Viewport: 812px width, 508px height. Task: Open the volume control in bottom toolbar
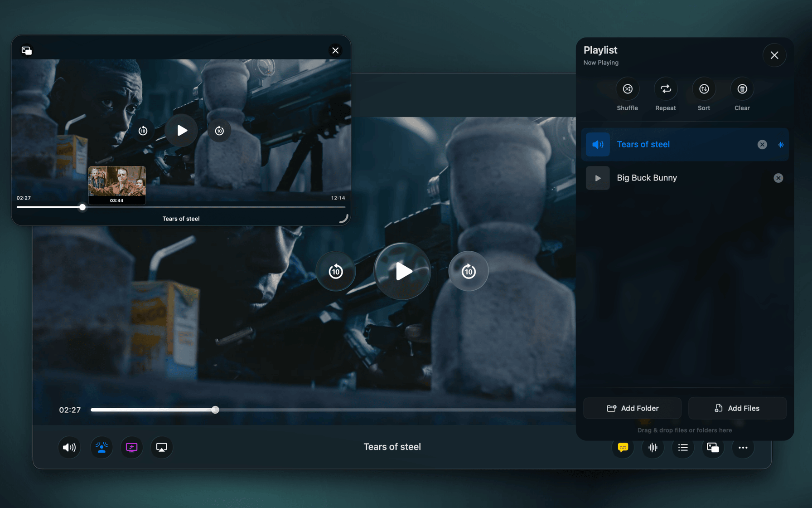point(69,447)
